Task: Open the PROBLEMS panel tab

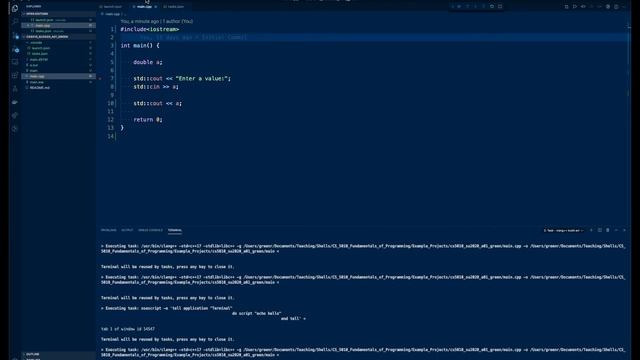Action: click(109, 230)
